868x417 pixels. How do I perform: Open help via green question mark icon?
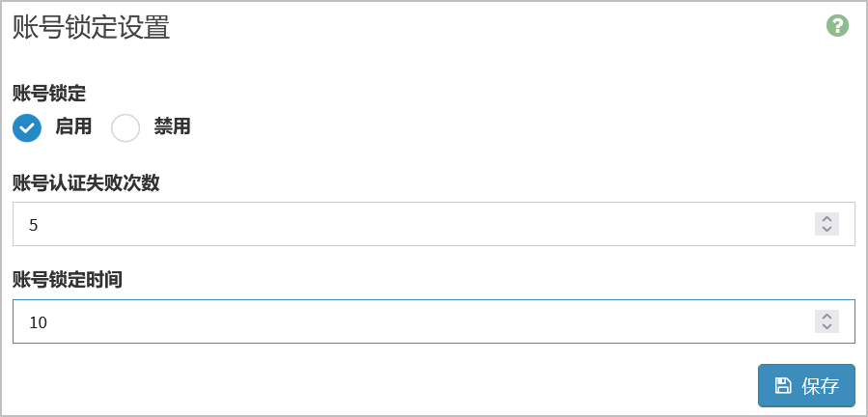pos(837,26)
